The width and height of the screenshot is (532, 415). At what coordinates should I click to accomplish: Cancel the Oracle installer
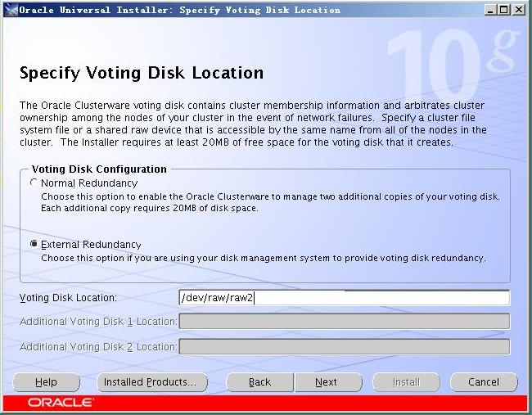tap(484, 382)
